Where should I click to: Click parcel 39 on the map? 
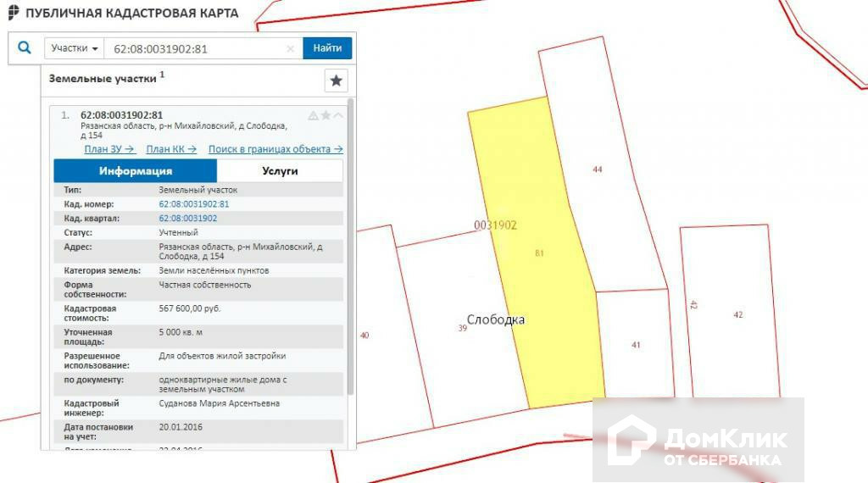pyautogui.click(x=462, y=328)
